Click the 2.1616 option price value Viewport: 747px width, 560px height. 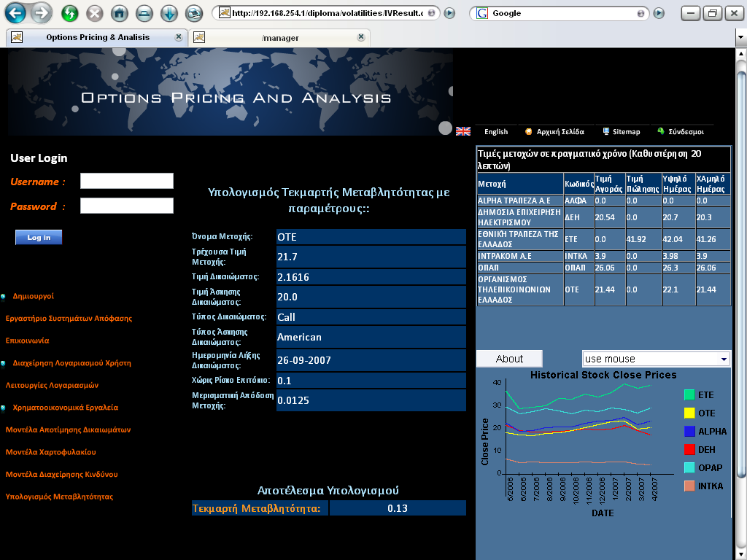371,277
